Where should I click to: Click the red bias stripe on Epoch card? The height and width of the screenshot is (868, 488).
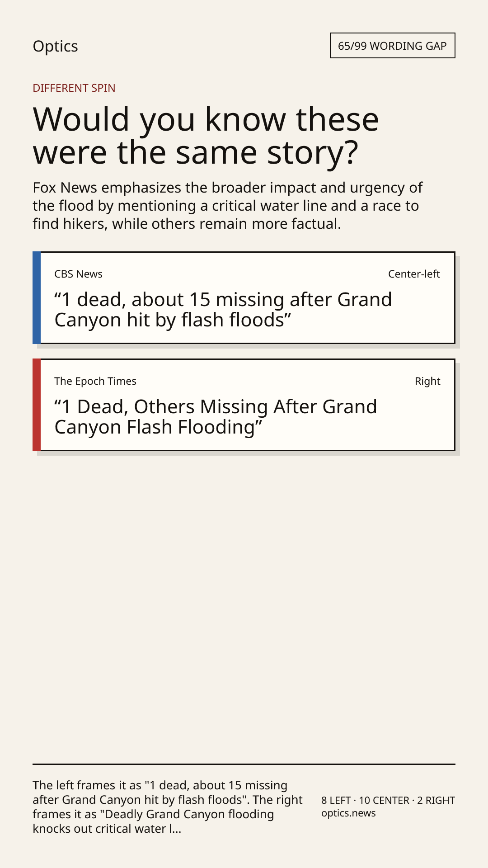point(37,405)
